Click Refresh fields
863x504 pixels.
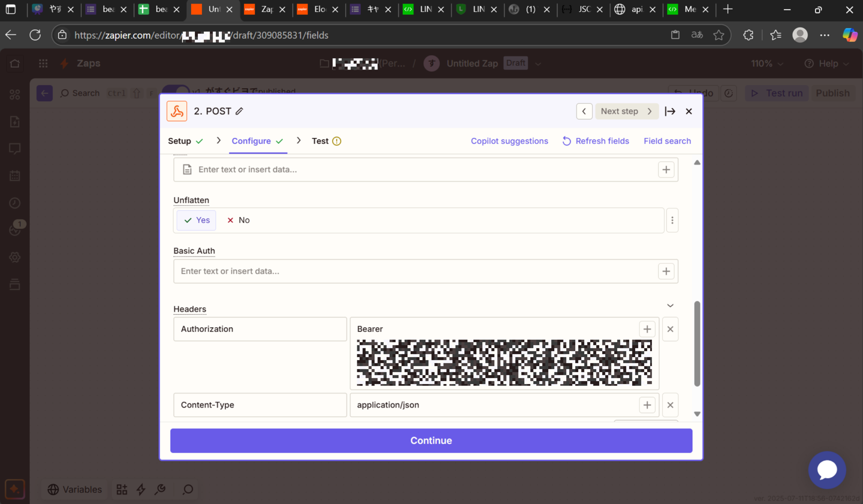tap(596, 141)
